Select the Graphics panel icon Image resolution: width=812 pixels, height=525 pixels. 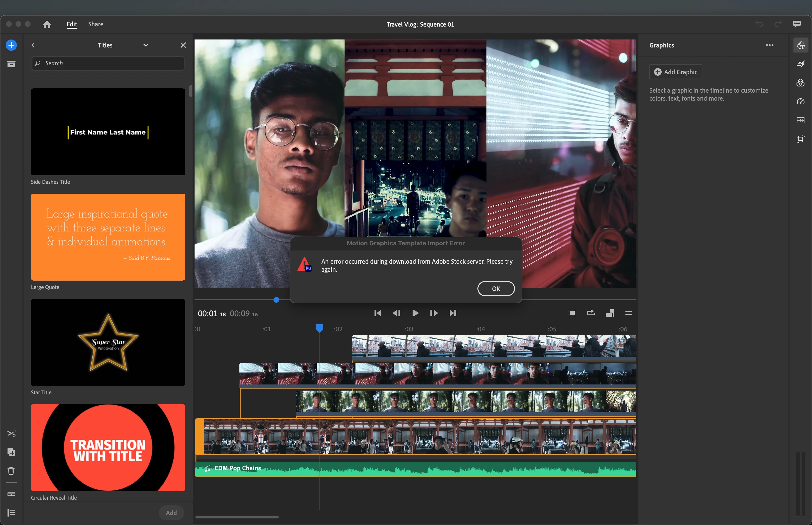click(x=800, y=45)
